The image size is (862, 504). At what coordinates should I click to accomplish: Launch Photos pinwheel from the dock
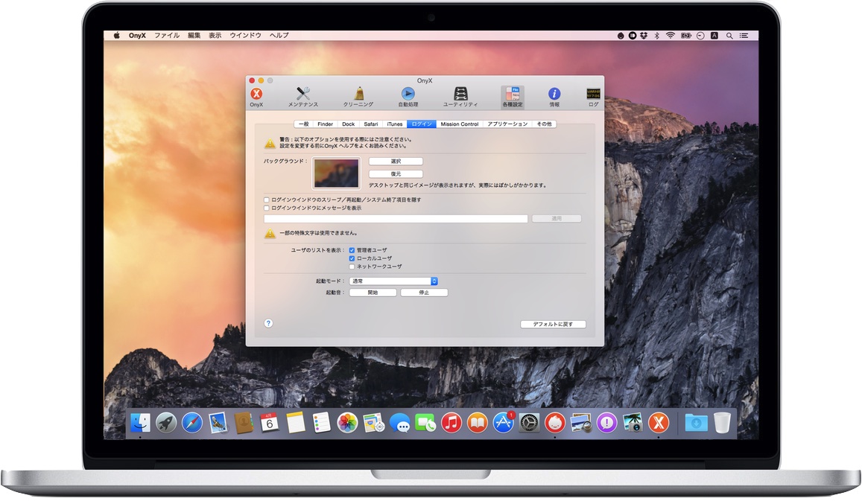[x=347, y=423]
